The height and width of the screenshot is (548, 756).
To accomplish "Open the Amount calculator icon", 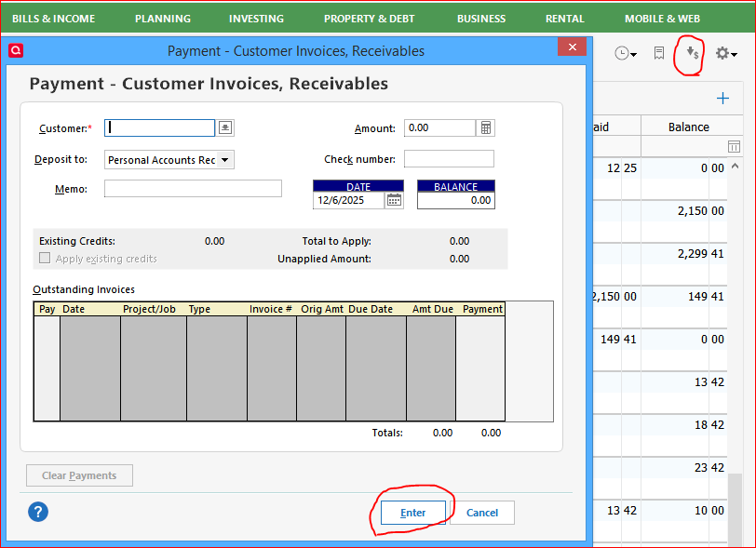I will tap(486, 127).
